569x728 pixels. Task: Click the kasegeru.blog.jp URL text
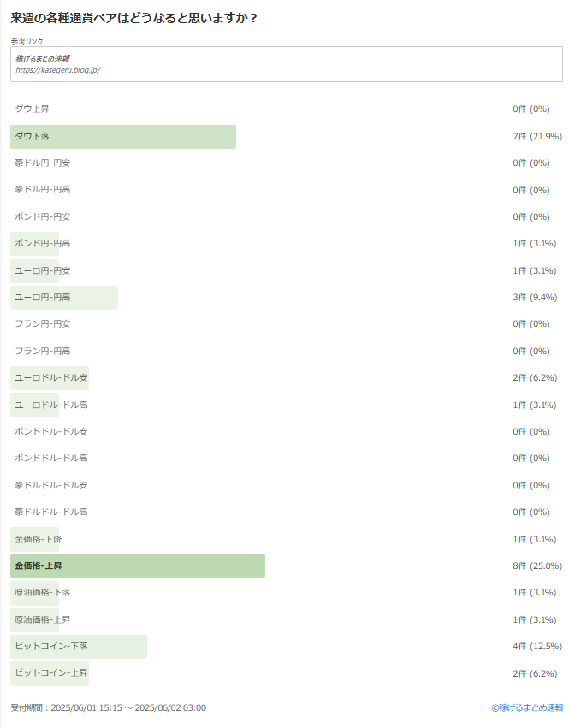coord(58,70)
